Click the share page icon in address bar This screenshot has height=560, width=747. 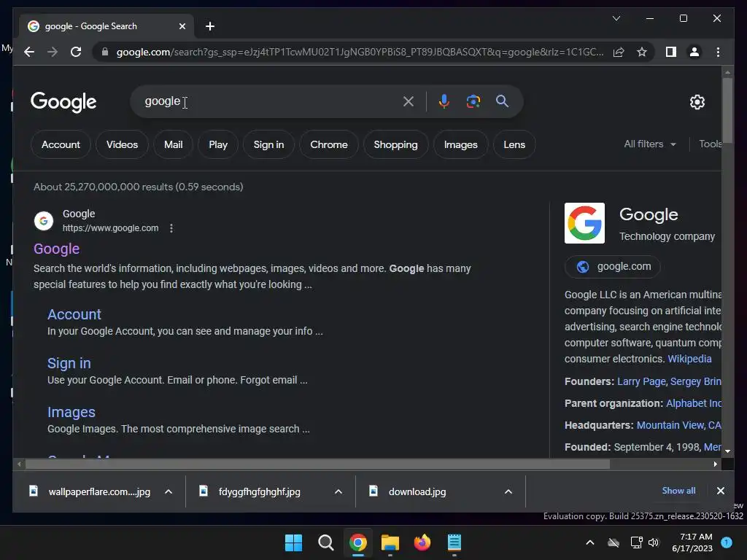click(x=619, y=52)
